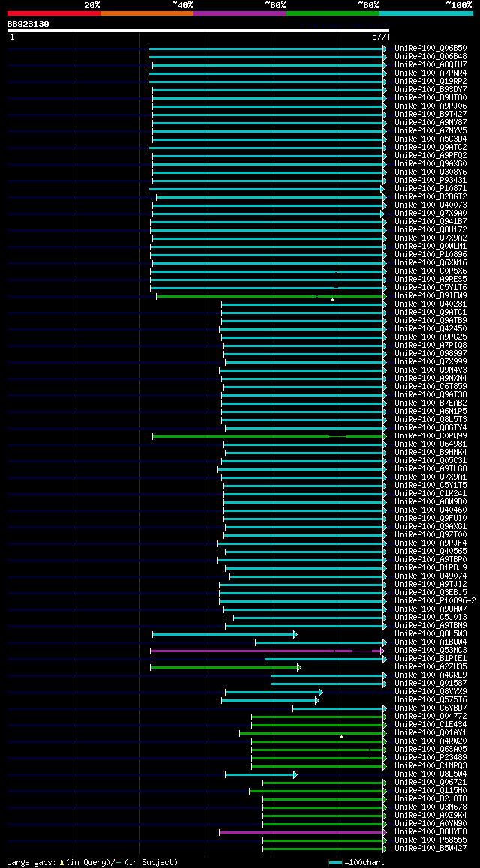This screenshot has width=480, height=868.
Task: Open hit UniRef100_A7PNR4
Action: pos(430,73)
